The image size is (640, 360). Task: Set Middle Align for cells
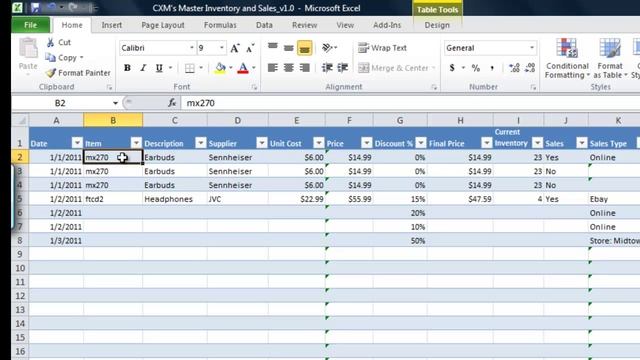[x=289, y=48]
